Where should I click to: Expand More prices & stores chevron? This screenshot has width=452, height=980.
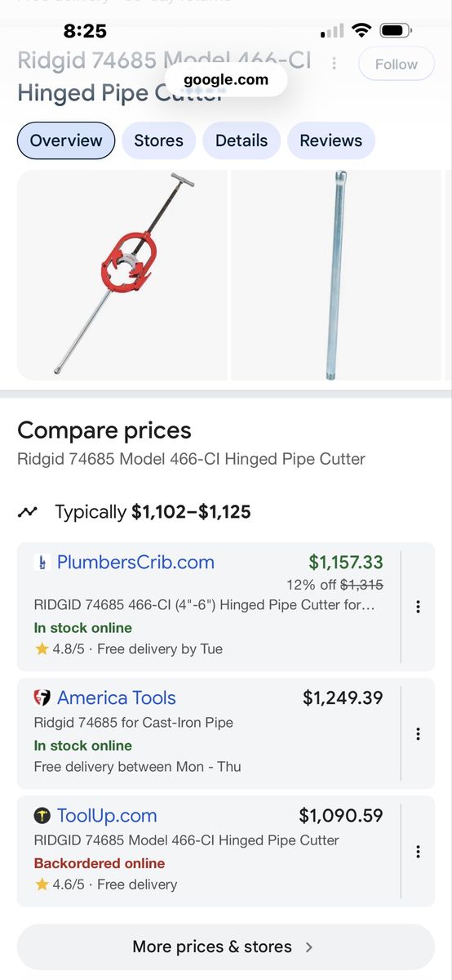(x=308, y=947)
